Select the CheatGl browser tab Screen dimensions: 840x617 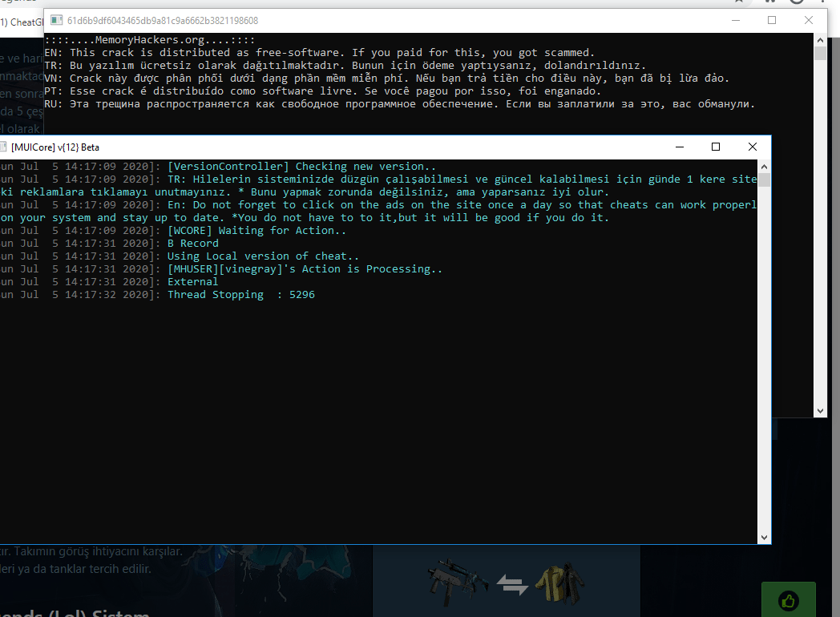pyautogui.click(x=22, y=22)
